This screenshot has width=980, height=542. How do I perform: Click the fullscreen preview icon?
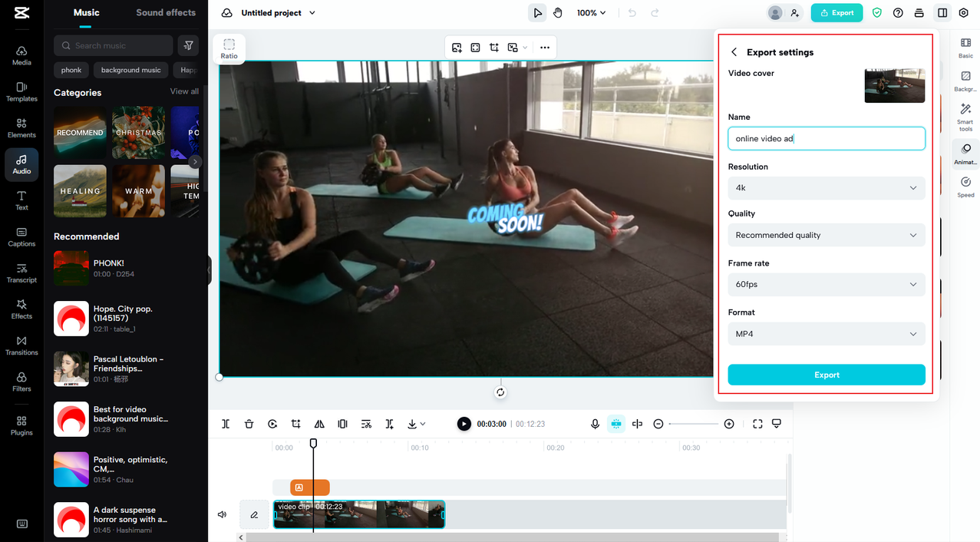(x=757, y=424)
